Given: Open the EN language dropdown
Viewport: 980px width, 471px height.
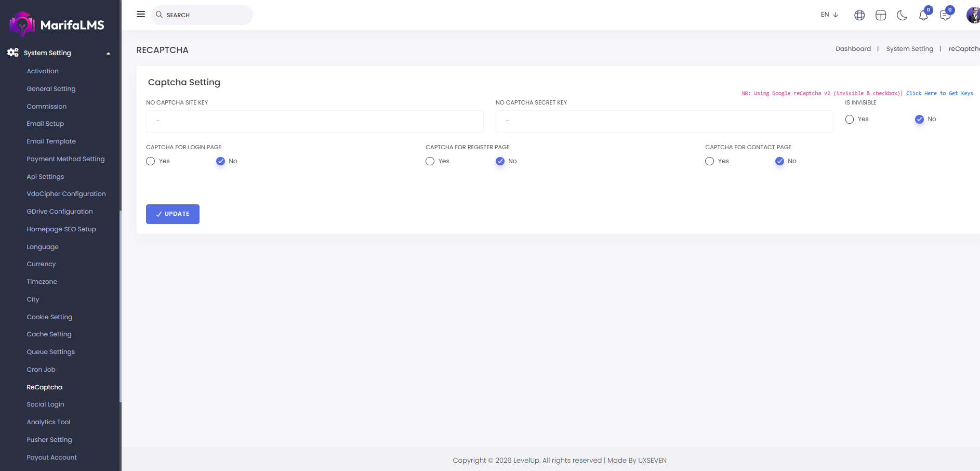Looking at the screenshot, I should (x=829, y=15).
